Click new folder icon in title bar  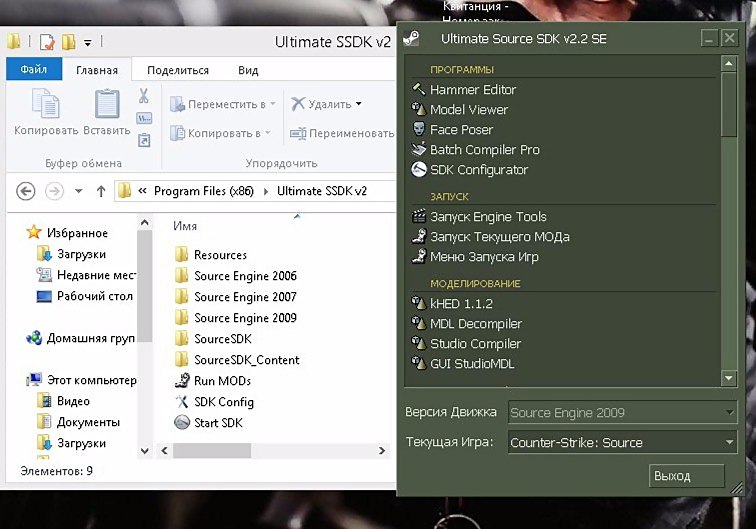[x=68, y=42]
